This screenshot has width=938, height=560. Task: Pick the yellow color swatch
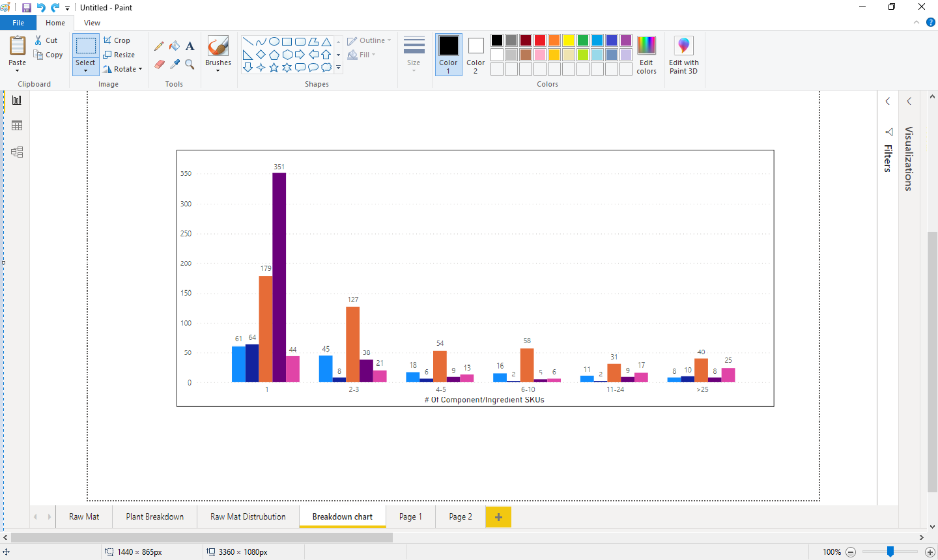[569, 40]
